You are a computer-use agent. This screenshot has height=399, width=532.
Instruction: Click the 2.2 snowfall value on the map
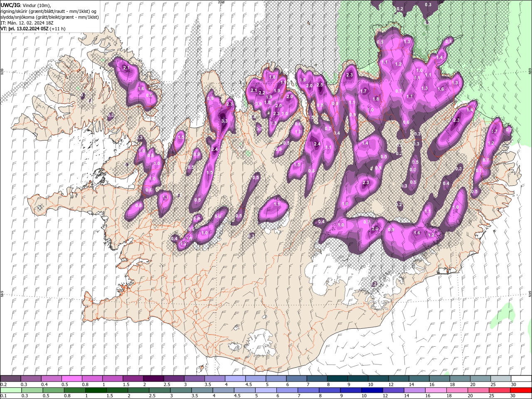[261, 93]
